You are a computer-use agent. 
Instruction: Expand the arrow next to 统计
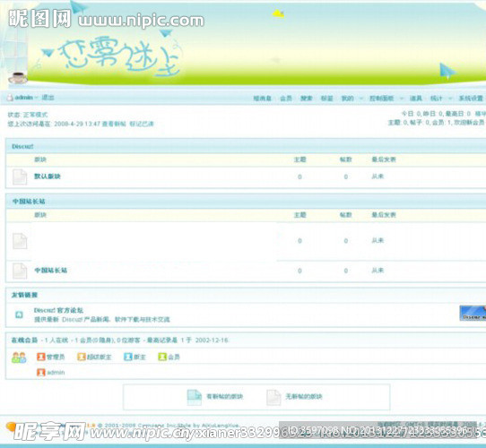pos(450,99)
